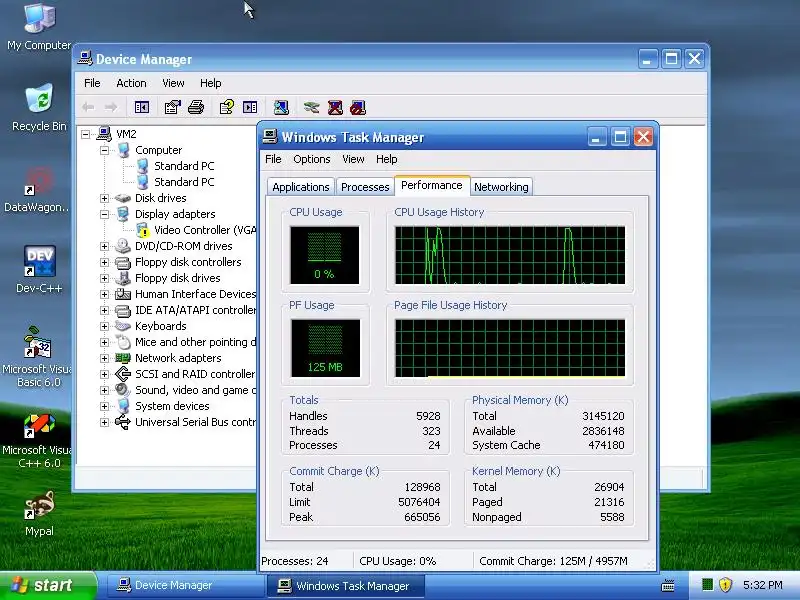
Task: Select the Recycle Bin desktop icon
Action: pos(39,107)
